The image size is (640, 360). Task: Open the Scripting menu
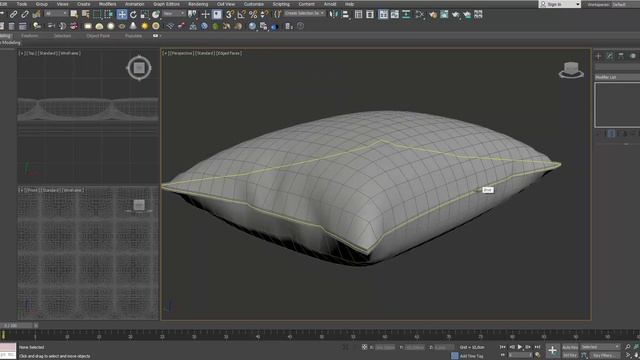(281, 4)
